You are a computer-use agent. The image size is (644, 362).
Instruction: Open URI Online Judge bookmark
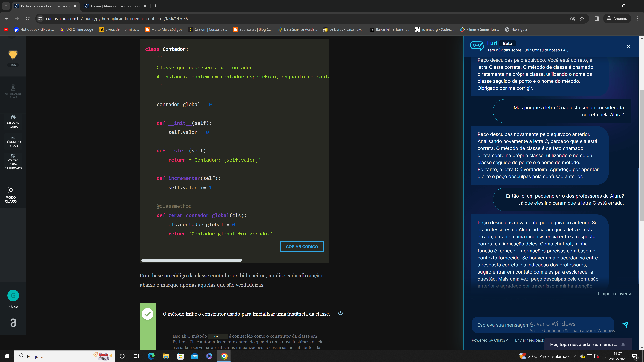click(x=76, y=29)
